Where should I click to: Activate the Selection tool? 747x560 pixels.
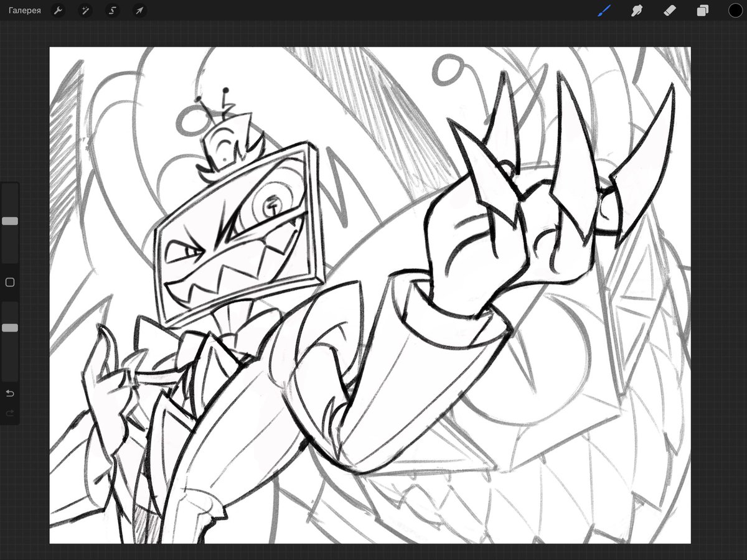click(x=113, y=11)
